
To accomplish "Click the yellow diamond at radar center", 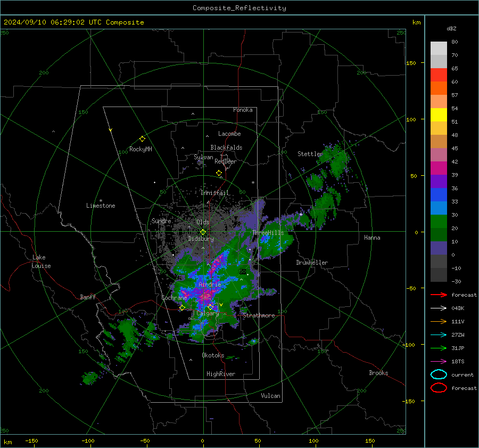I will point(203,232).
